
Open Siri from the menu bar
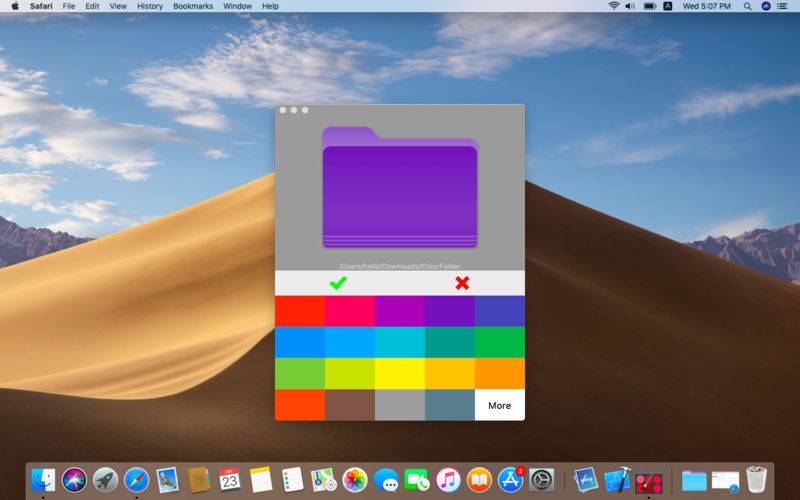[766, 6]
